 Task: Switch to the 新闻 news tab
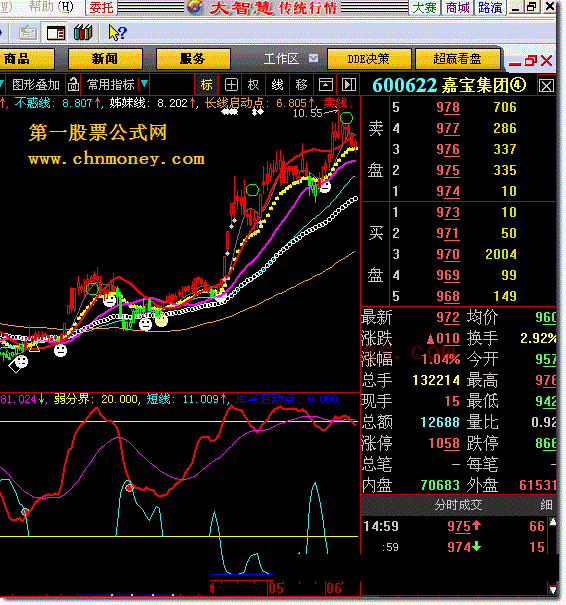coord(105,59)
